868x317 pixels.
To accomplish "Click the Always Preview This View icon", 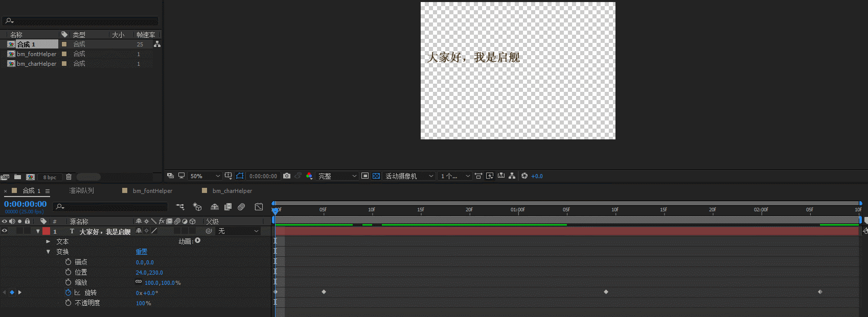I will [171, 176].
